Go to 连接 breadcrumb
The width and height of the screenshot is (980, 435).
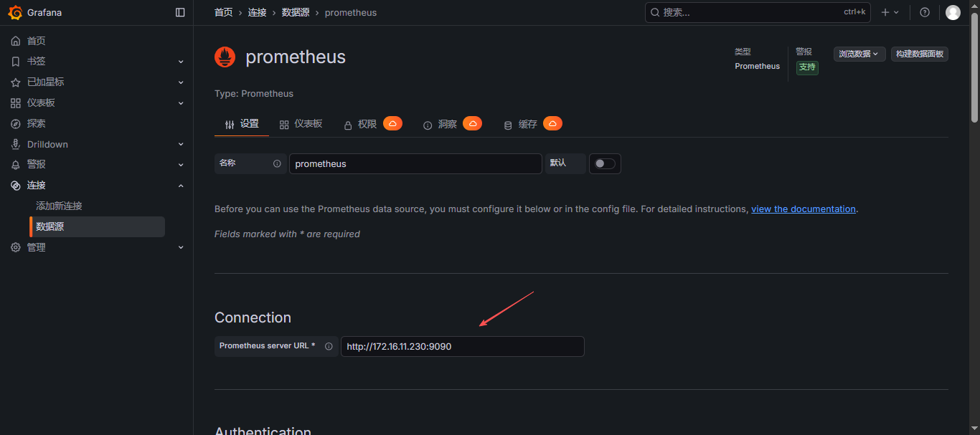pos(257,12)
